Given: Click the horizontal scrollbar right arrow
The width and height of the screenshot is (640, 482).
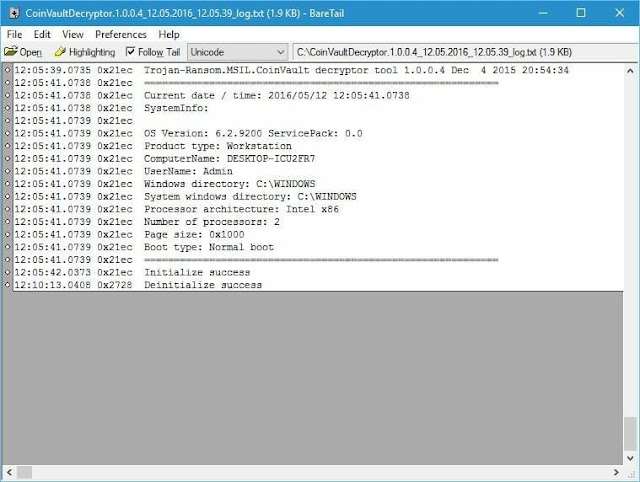Looking at the screenshot, I should [x=616, y=473].
